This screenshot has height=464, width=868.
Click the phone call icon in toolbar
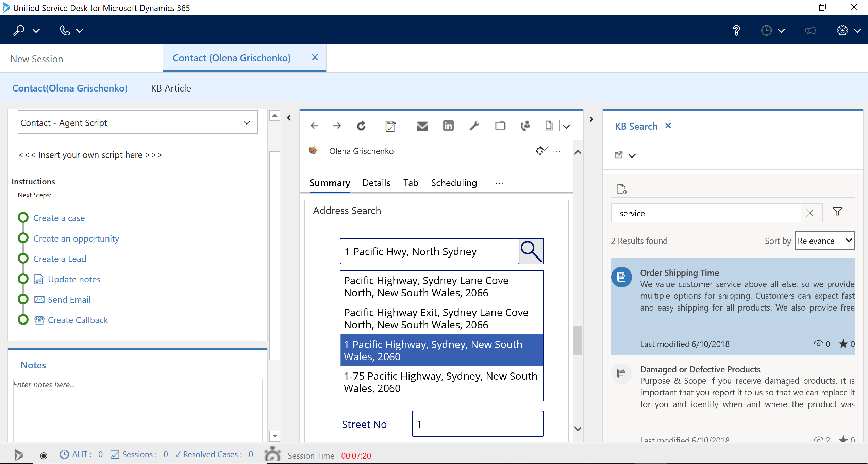pos(525,126)
